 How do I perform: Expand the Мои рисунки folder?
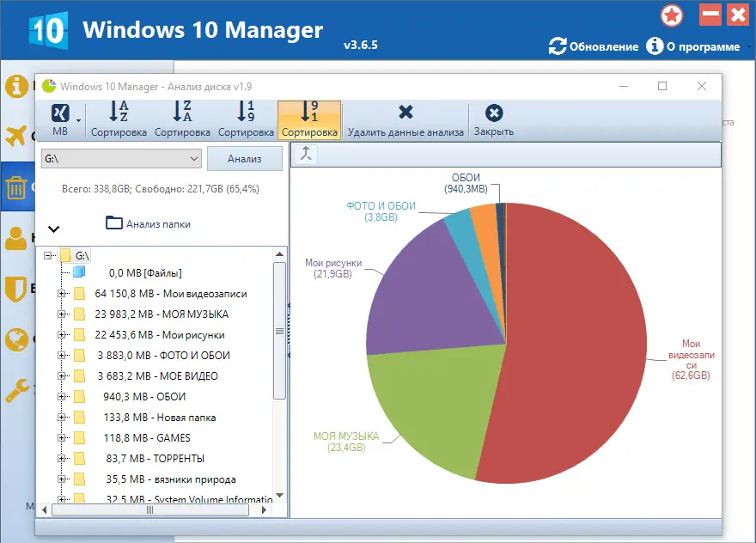pyautogui.click(x=61, y=335)
